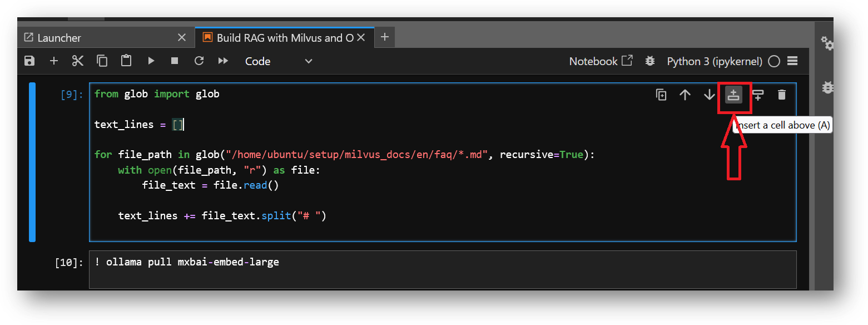Move cell 9 up with the arrow
Image resolution: width=868 pixels, height=325 pixels.
[x=685, y=95]
